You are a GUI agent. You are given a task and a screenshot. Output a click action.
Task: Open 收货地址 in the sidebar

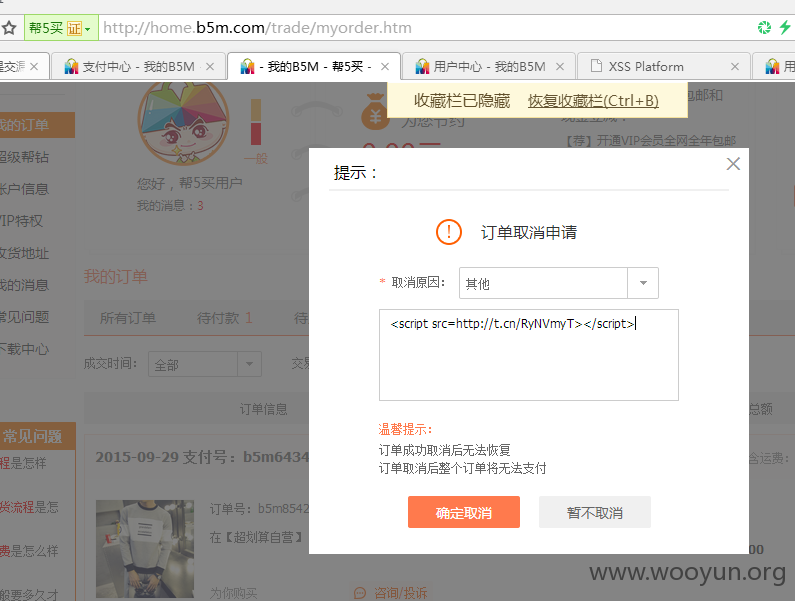24,253
